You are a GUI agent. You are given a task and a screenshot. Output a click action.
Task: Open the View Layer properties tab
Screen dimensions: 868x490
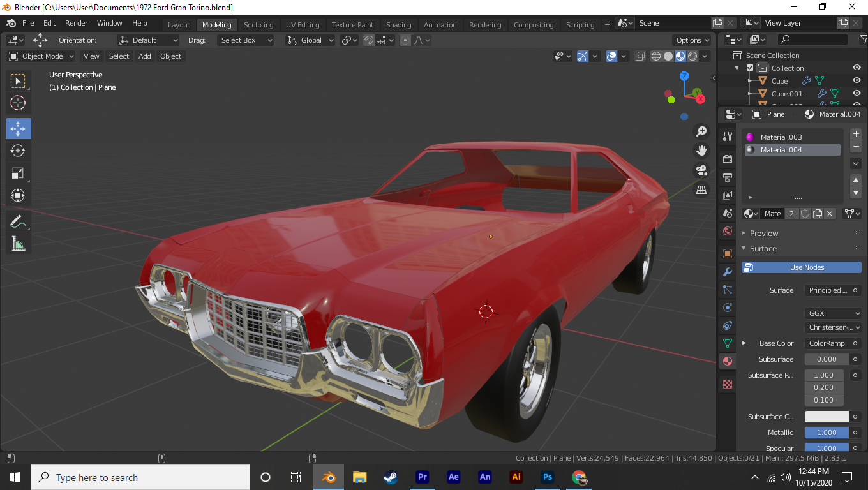point(727,195)
